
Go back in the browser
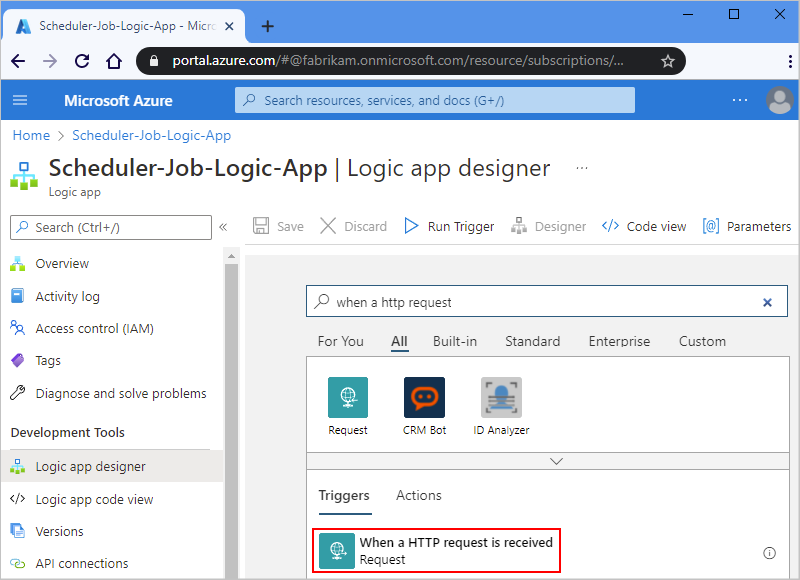[18, 61]
